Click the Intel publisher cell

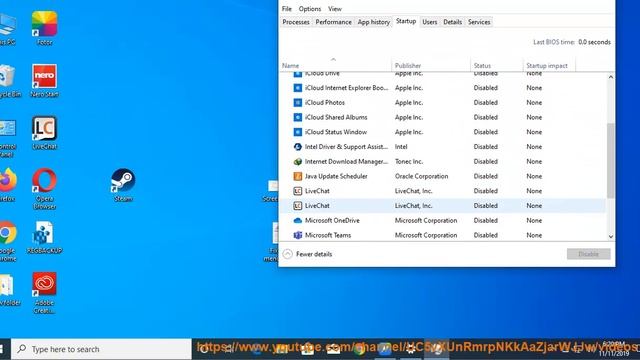(x=401, y=147)
